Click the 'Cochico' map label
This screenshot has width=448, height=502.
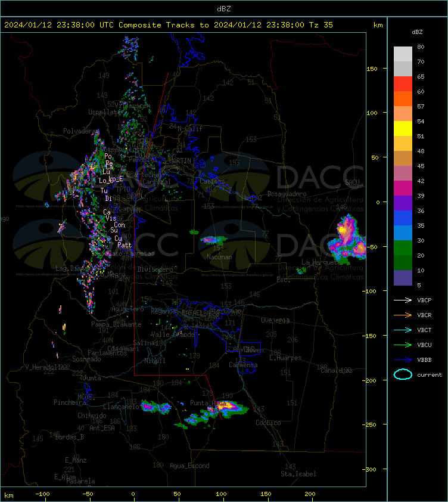[x=268, y=423]
